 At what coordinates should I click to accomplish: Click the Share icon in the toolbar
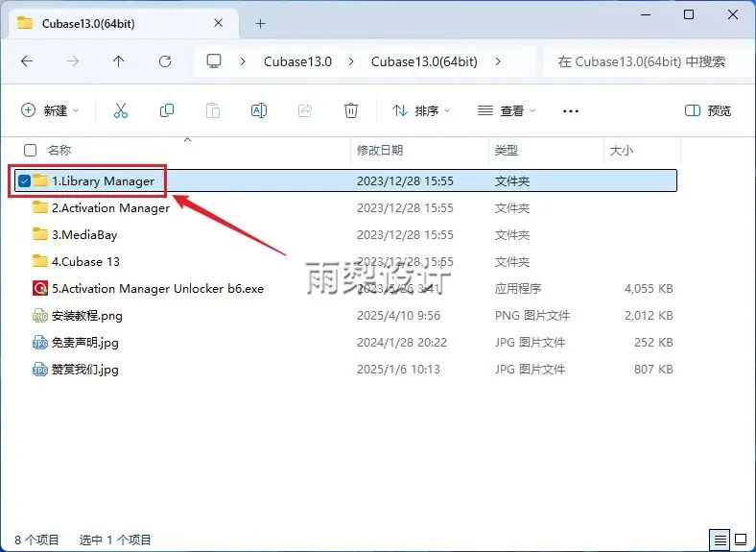pos(305,110)
